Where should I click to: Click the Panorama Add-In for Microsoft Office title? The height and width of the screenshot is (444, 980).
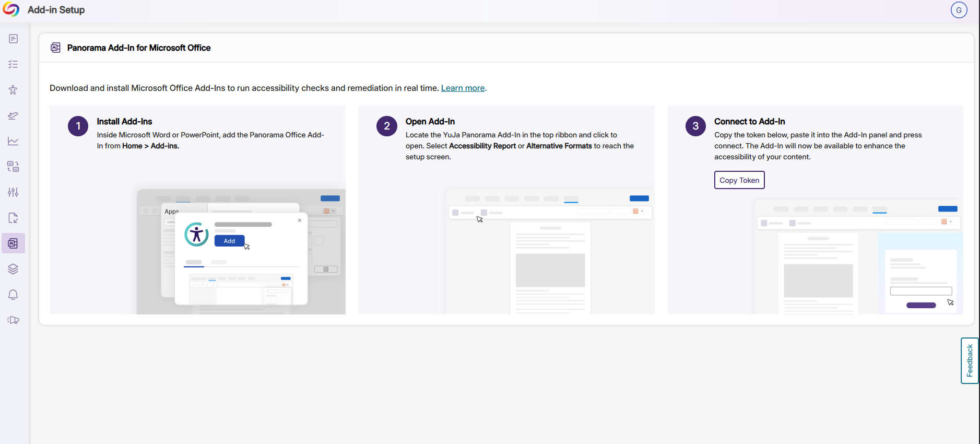[x=139, y=48]
